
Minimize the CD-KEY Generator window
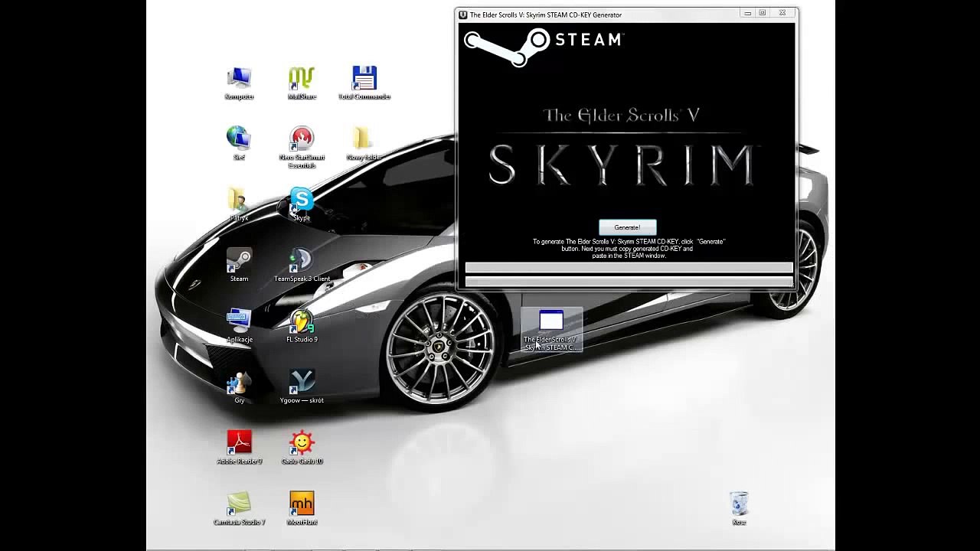point(747,14)
